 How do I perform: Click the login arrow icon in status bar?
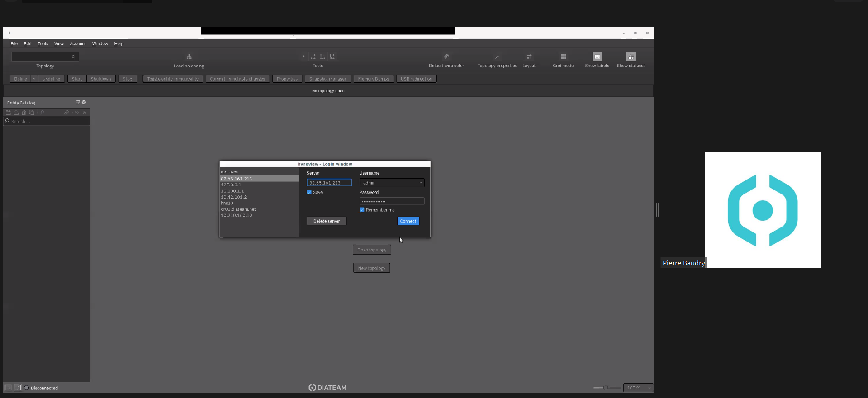click(18, 388)
